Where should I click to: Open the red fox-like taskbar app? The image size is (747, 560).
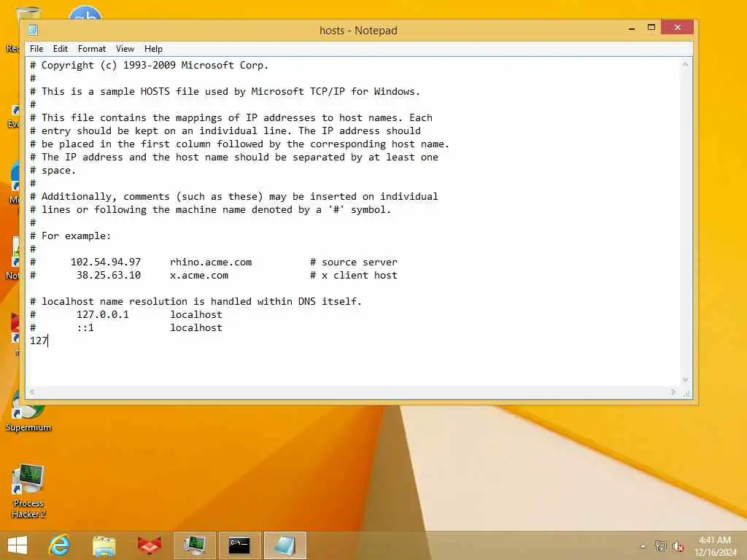coord(149,545)
